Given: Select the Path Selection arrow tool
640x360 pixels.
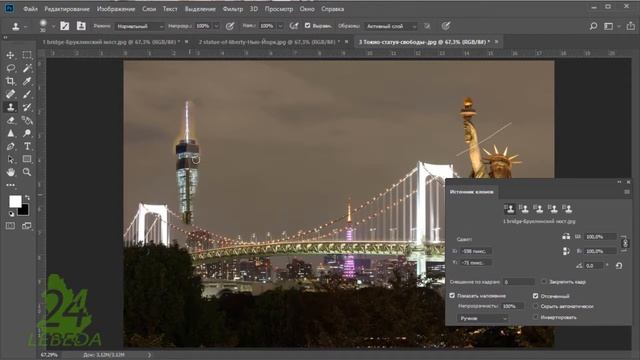Looking at the screenshot, I should pyautogui.click(x=11, y=159).
